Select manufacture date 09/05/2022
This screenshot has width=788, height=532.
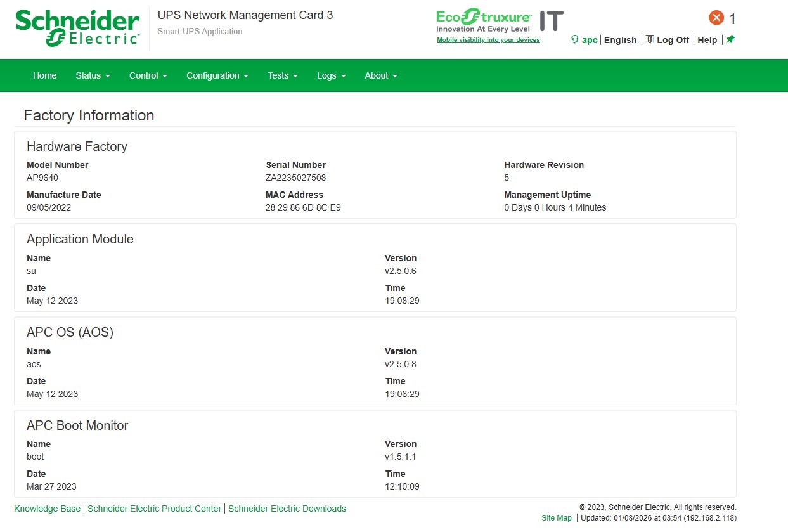[49, 207]
